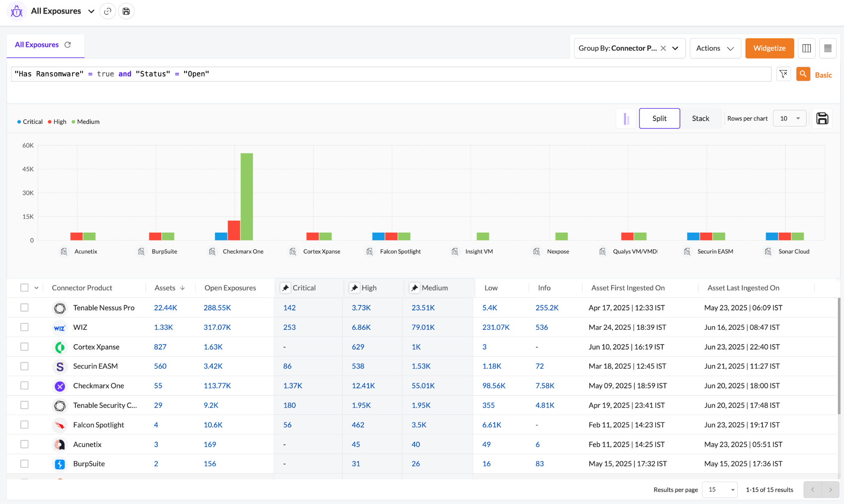
Task: Click the inspect icon beside Falcon Spotlight chart label
Action: [370, 252]
